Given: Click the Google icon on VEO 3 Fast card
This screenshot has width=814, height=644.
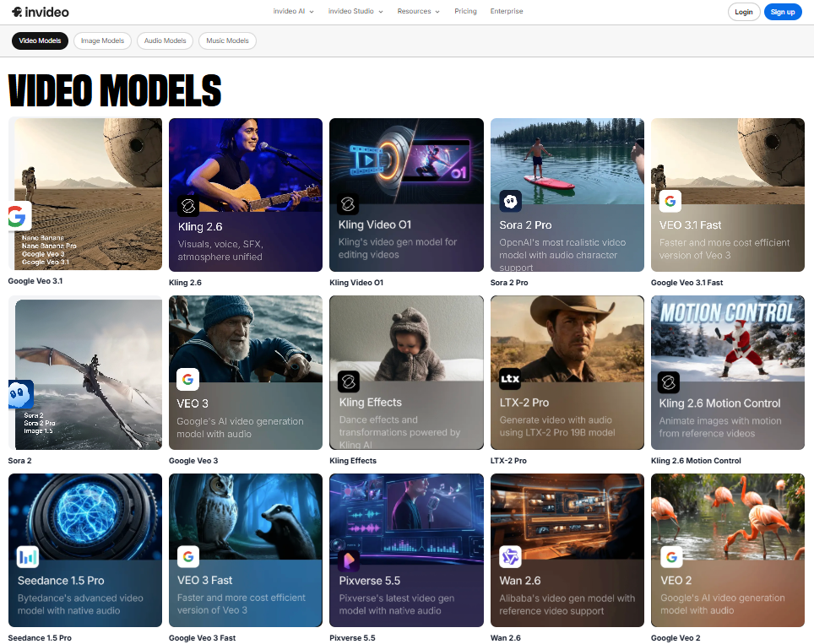Looking at the screenshot, I should point(188,557).
